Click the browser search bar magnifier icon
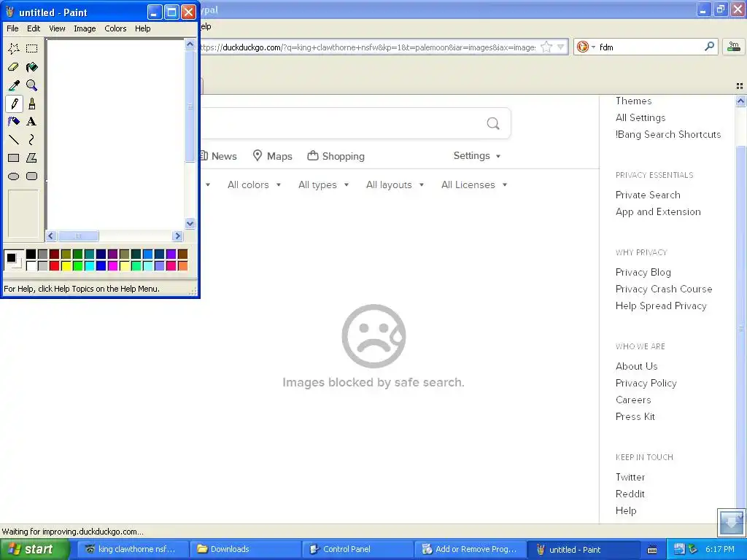 [x=709, y=47]
